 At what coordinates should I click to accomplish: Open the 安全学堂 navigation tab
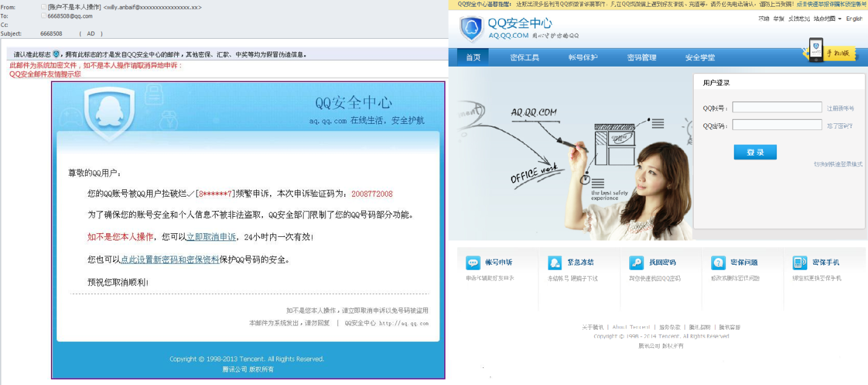coord(700,58)
